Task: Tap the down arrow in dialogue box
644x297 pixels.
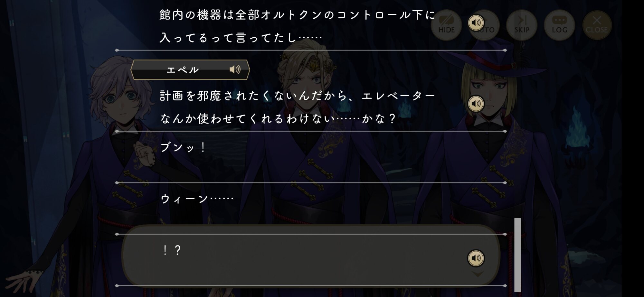Action: (478, 274)
